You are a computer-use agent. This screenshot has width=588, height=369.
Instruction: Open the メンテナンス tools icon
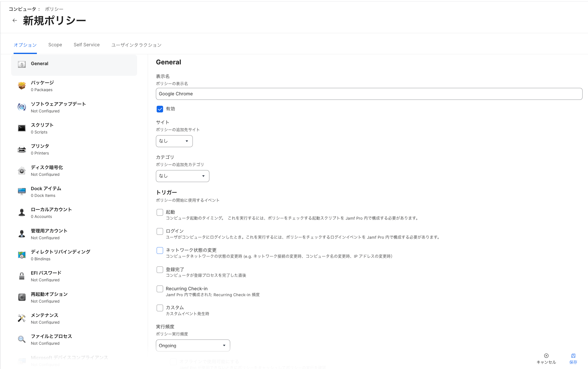(x=22, y=318)
